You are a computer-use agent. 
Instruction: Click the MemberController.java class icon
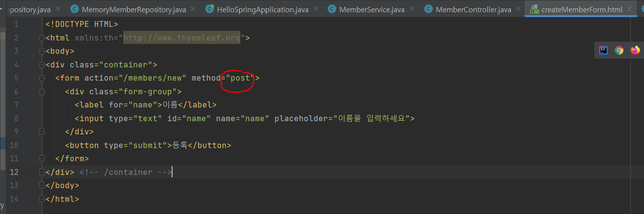pos(429,9)
